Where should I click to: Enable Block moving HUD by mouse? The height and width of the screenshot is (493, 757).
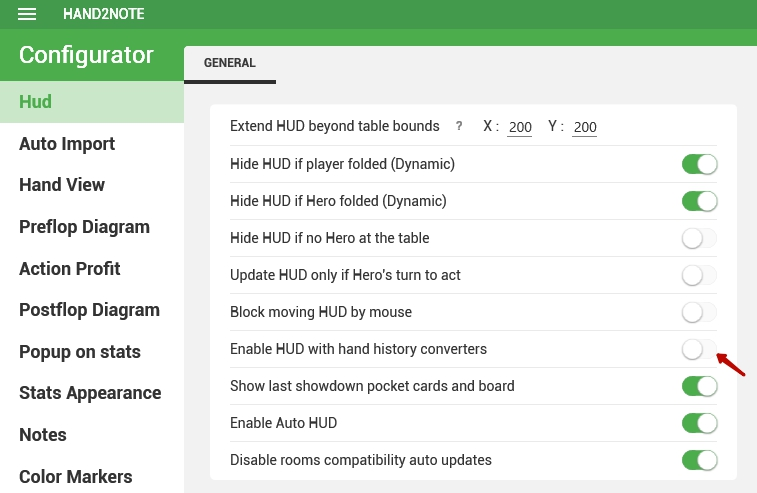[x=700, y=312]
